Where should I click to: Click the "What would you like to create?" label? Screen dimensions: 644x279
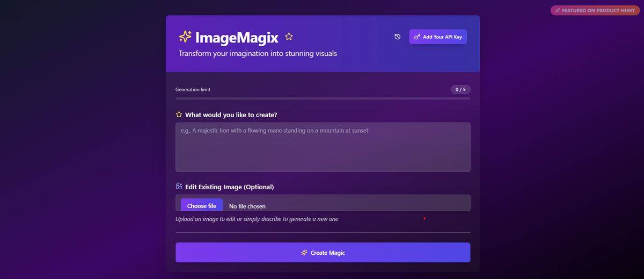[231, 115]
